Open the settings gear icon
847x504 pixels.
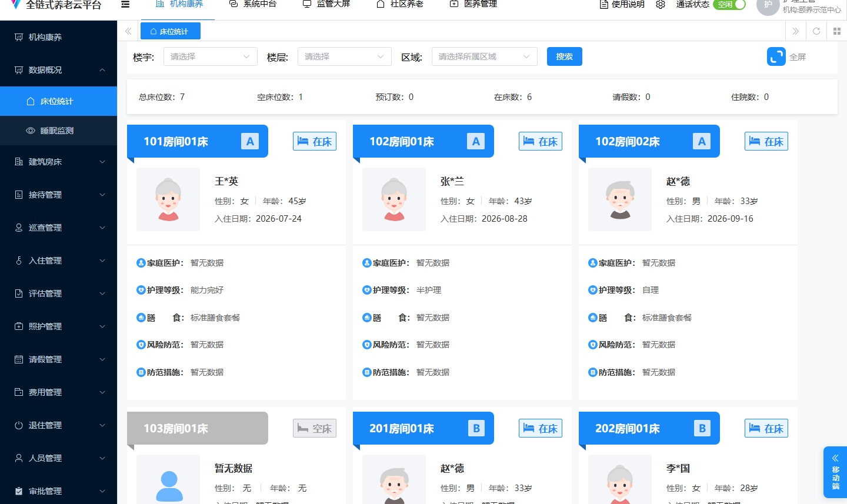tap(661, 4)
